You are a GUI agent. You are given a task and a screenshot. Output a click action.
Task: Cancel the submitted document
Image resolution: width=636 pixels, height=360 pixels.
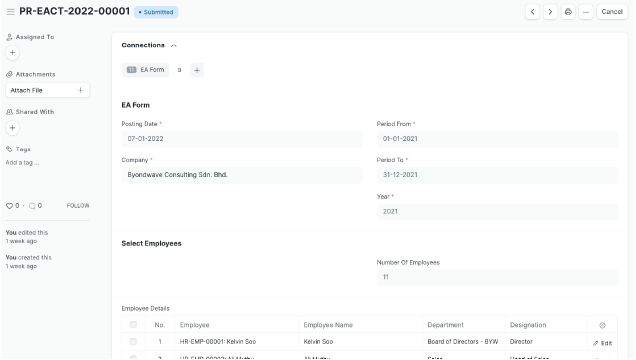click(612, 12)
